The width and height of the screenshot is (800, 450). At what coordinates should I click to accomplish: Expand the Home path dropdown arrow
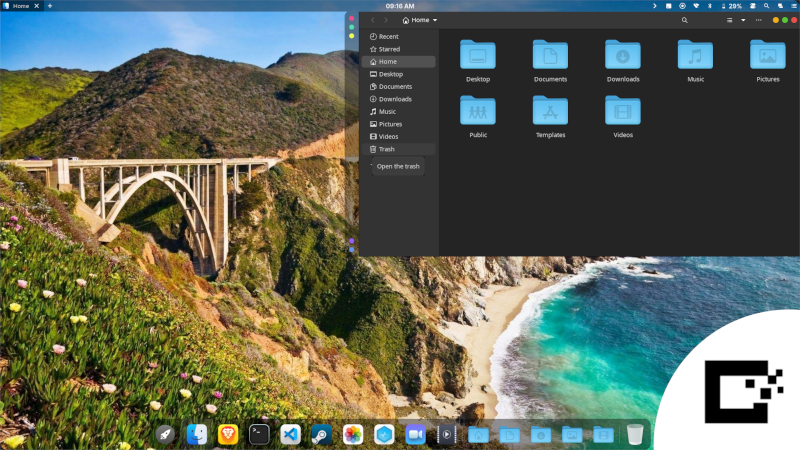[x=435, y=20]
